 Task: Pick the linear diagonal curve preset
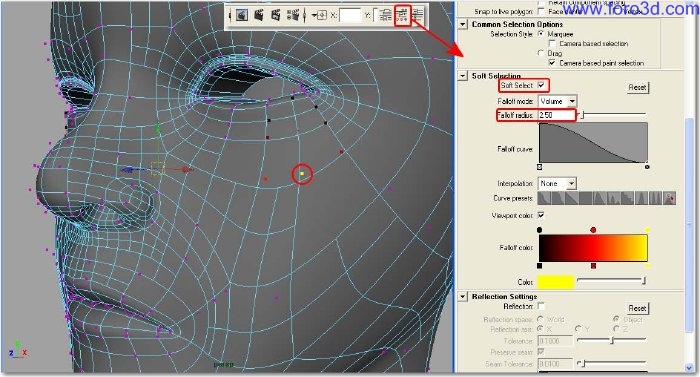click(571, 198)
